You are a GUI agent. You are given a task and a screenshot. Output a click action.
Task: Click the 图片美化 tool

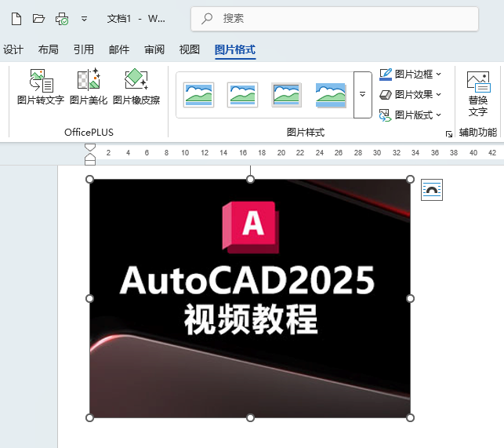(89, 87)
